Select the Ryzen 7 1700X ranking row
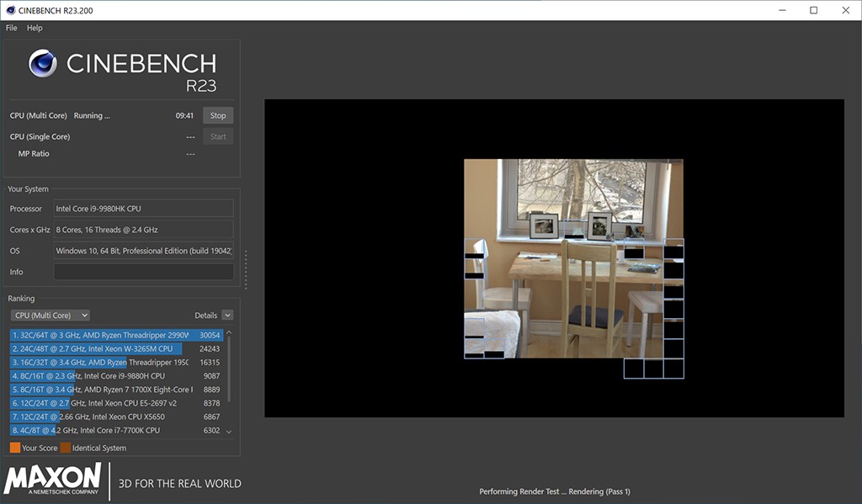 point(101,390)
